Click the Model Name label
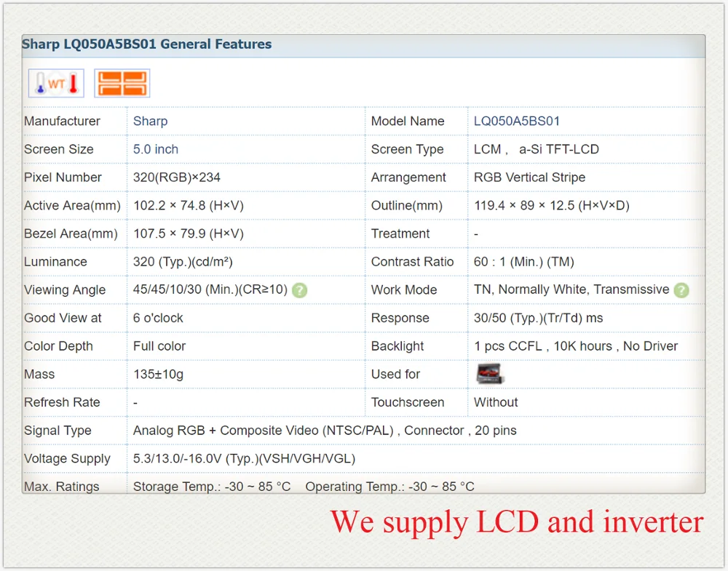Screen dimensions: 728x571 408,121
